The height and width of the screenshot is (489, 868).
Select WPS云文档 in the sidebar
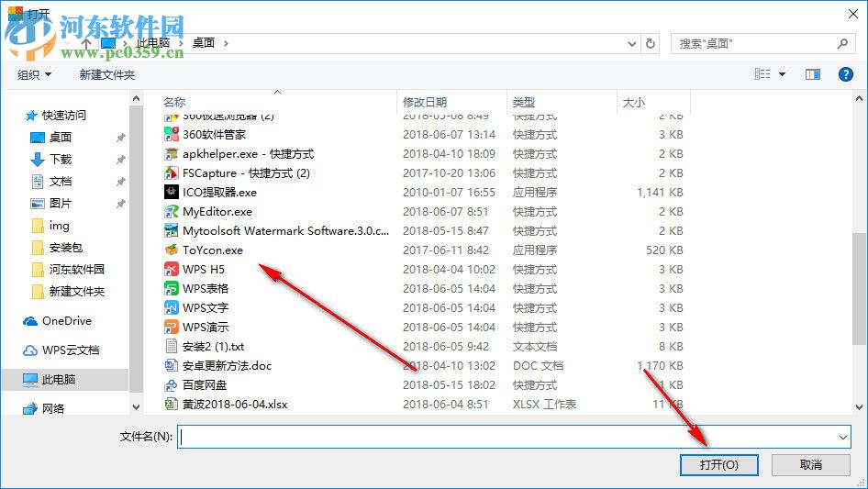click(61, 350)
